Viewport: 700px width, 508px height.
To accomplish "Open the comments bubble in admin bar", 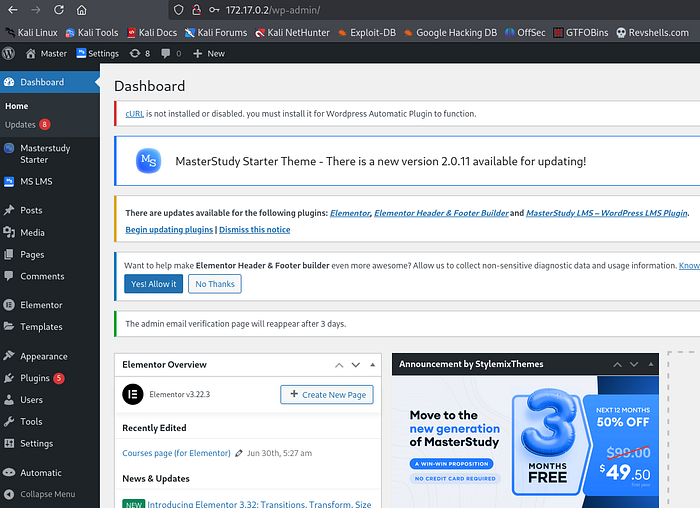I will tap(171, 54).
